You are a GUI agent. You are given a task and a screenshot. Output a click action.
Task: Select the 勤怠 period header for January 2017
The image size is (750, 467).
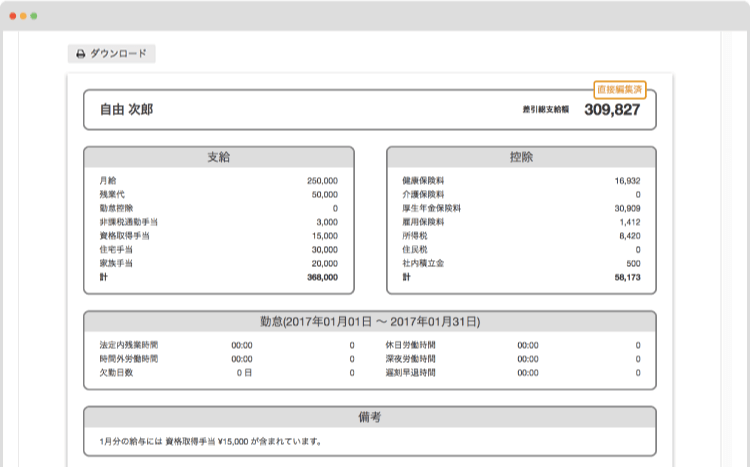[369, 322]
